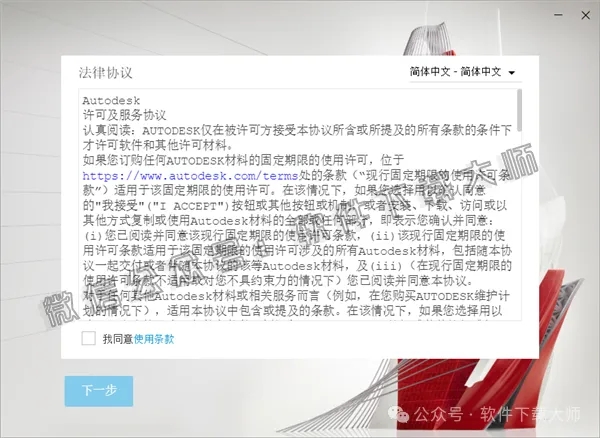
Task: Click the line starting with 认真阅读
Action: point(297,130)
